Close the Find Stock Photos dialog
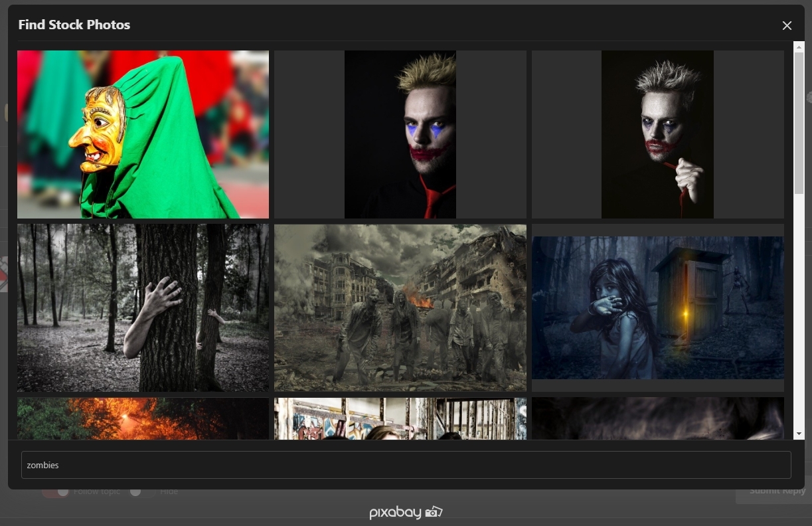812x526 pixels. [x=787, y=25]
